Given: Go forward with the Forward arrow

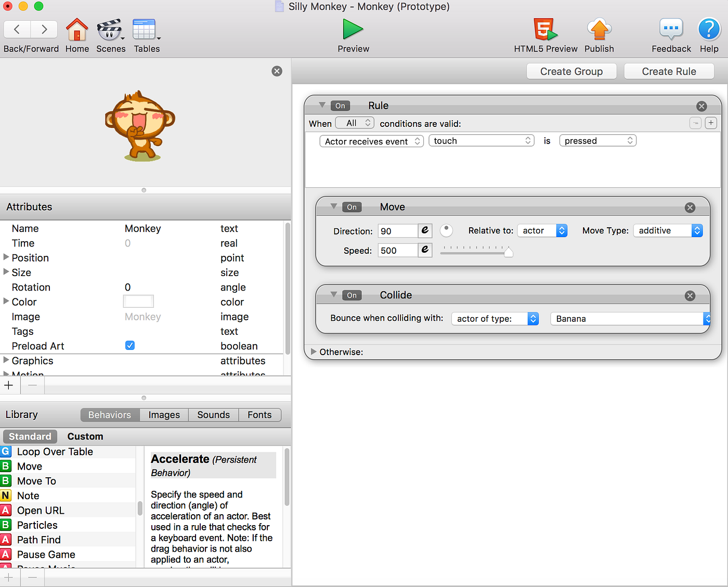Looking at the screenshot, I should coord(45,30).
